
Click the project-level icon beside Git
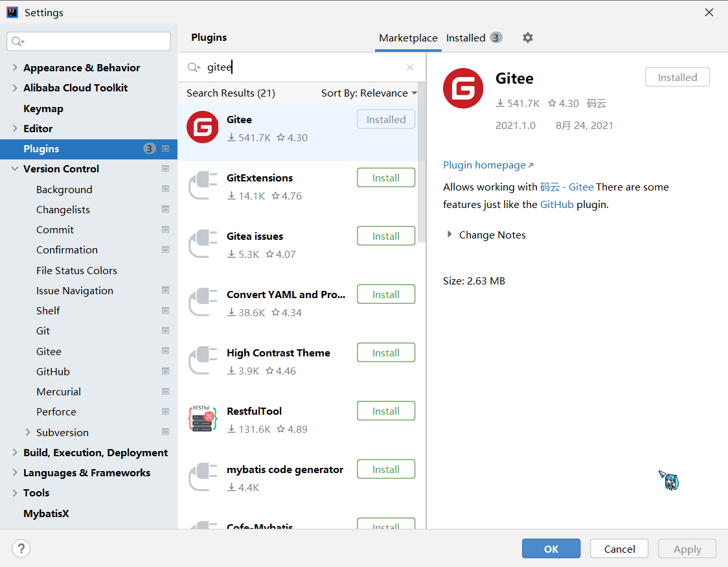click(x=165, y=330)
